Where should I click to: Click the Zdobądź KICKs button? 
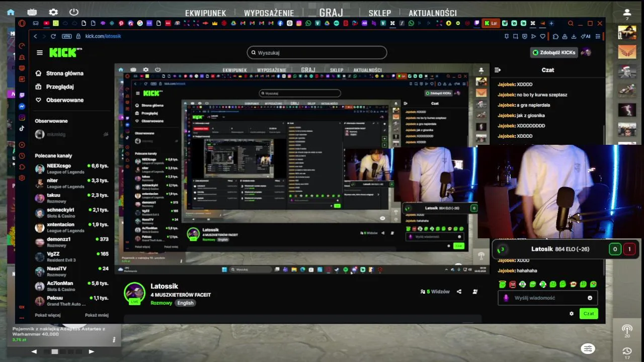pos(553,52)
